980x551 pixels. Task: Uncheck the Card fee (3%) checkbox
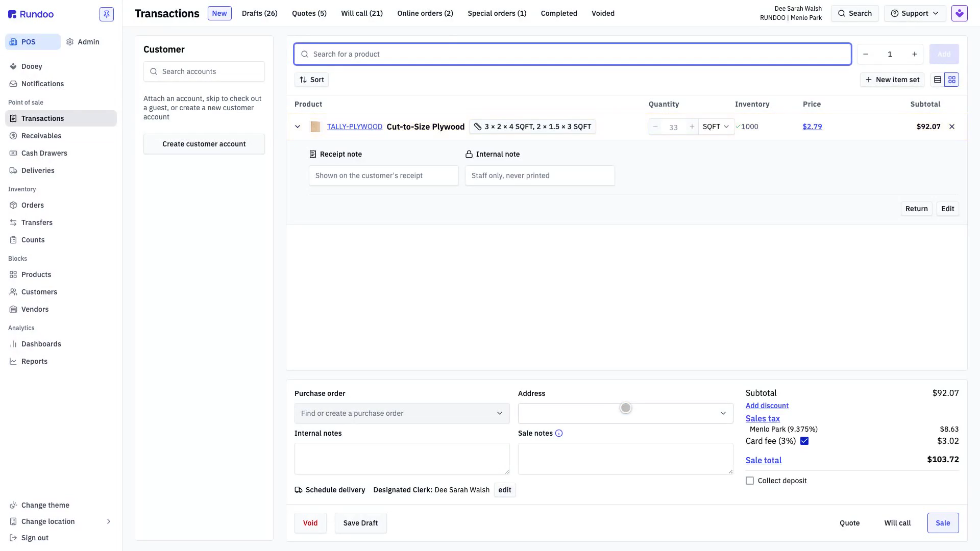tap(804, 441)
